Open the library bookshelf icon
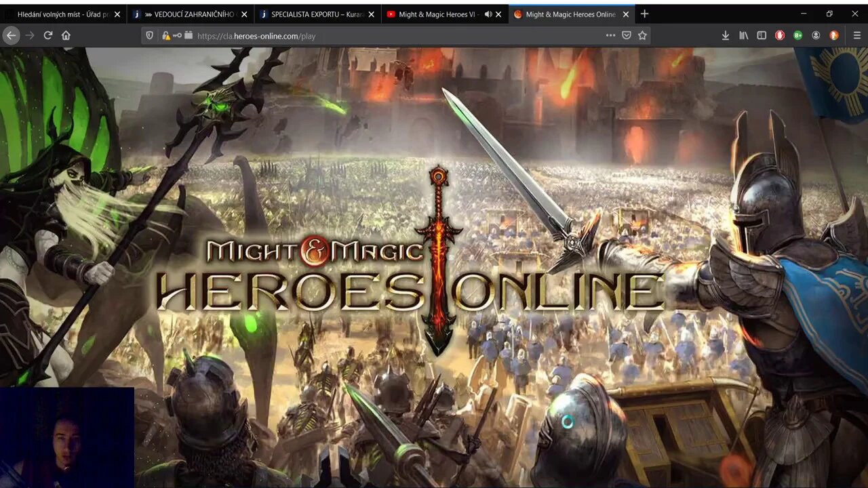This screenshot has width=868, height=488. click(744, 35)
